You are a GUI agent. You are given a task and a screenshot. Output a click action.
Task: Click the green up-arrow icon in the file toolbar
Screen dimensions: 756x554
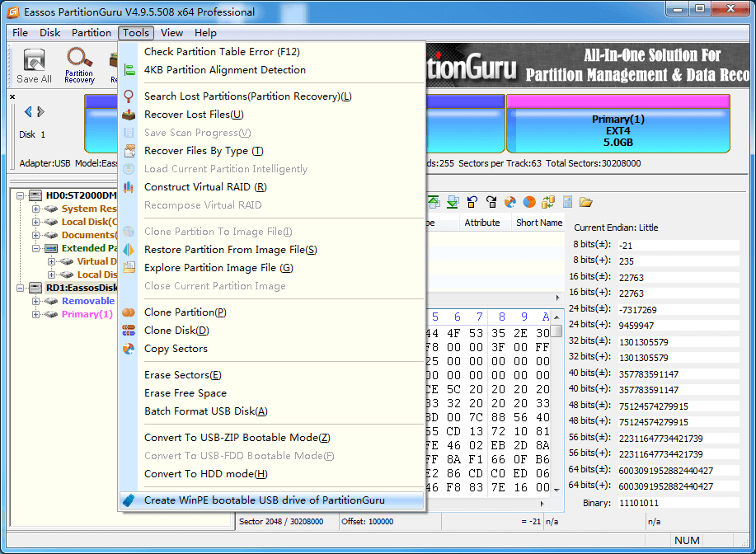click(434, 202)
